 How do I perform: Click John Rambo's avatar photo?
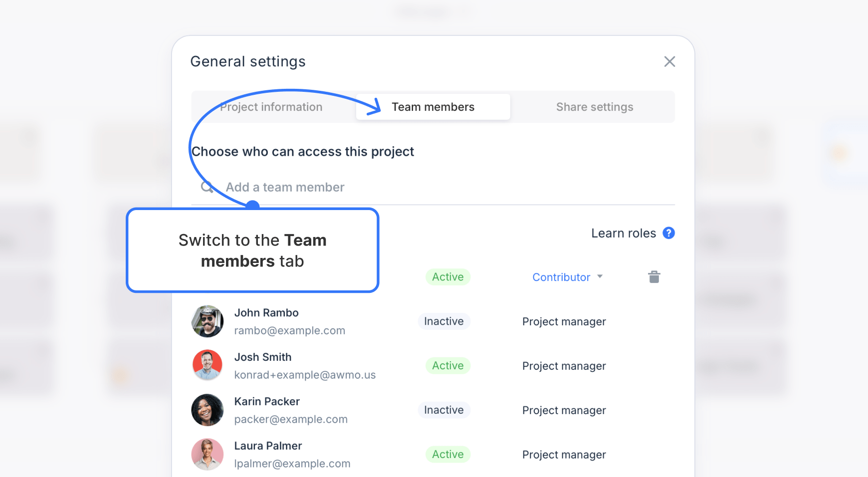pyautogui.click(x=207, y=321)
